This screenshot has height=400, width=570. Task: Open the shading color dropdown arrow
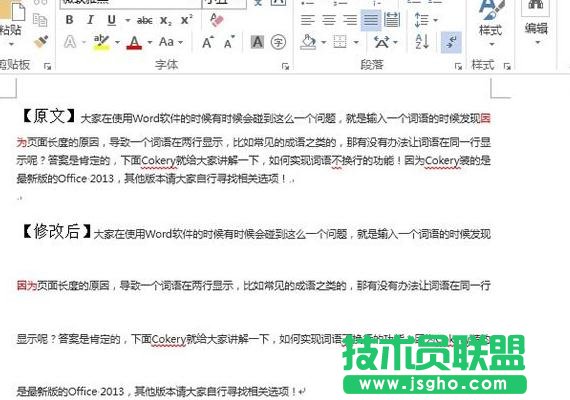click(x=323, y=43)
